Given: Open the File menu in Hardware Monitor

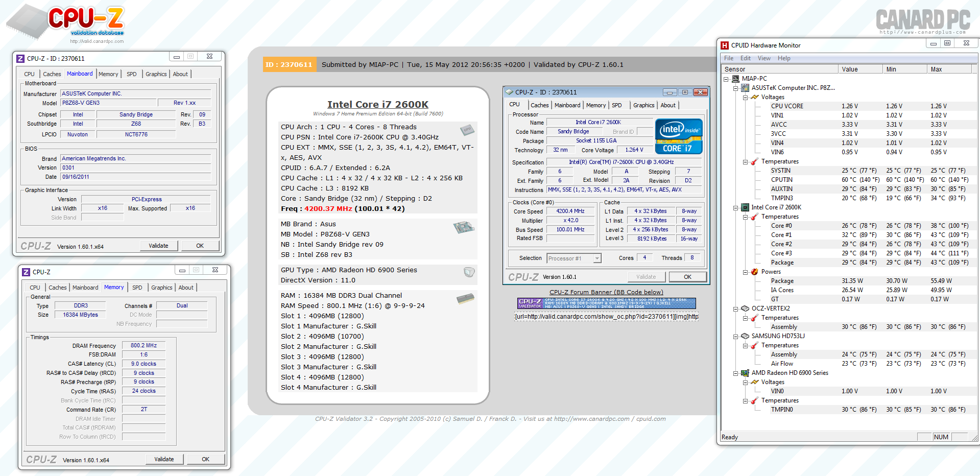Looking at the screenshot, I should (x=729, y=58).
